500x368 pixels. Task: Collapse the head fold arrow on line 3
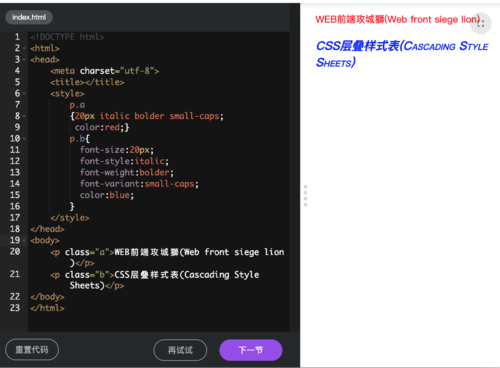24,60
